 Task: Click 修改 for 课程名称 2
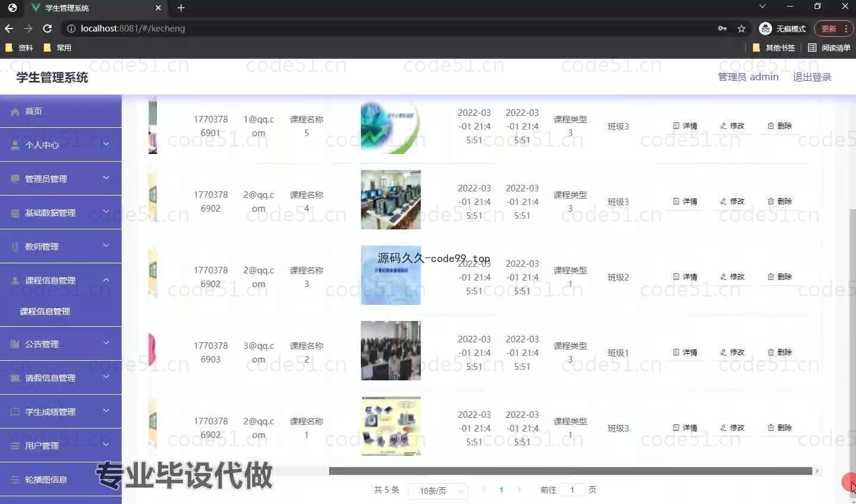pos(732,352)
